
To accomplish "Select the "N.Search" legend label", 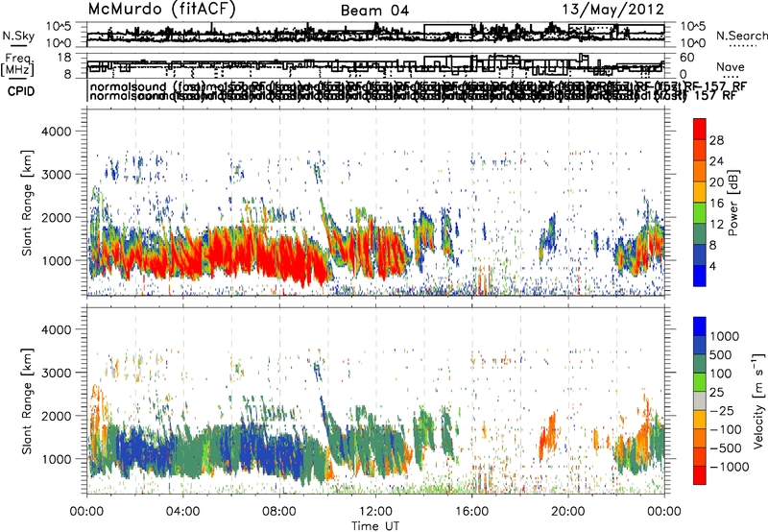I will [x=741, y=36].
